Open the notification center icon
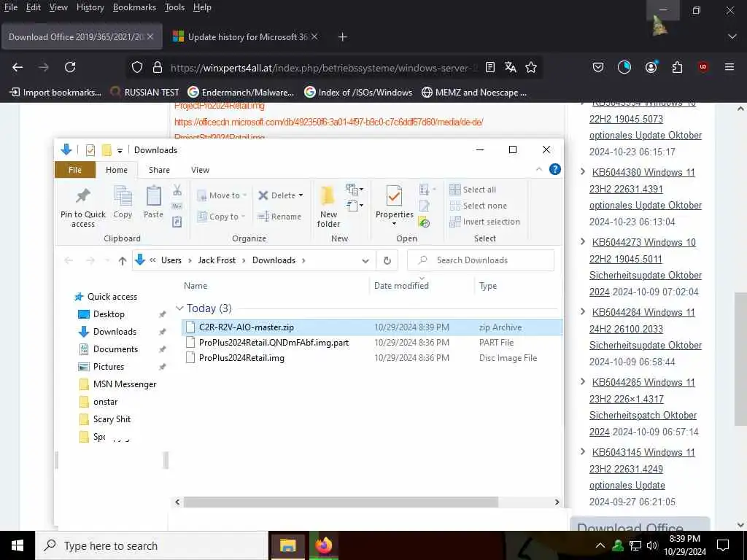This screenshot has height=560, width=747. point(723,545)
